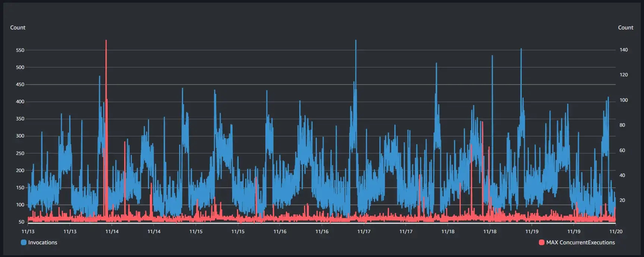Click the 140 value on right axis
644x257 pixels.
[x=624, y=50]
